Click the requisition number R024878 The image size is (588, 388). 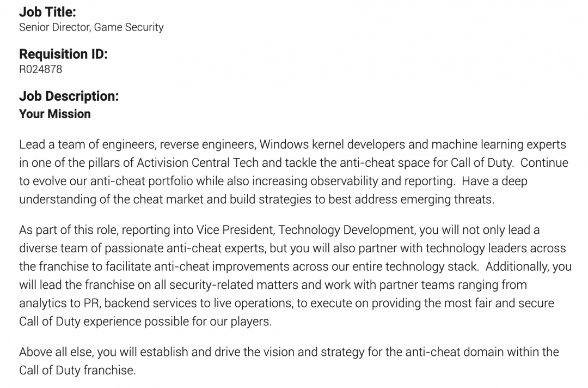tap(40, 69)
